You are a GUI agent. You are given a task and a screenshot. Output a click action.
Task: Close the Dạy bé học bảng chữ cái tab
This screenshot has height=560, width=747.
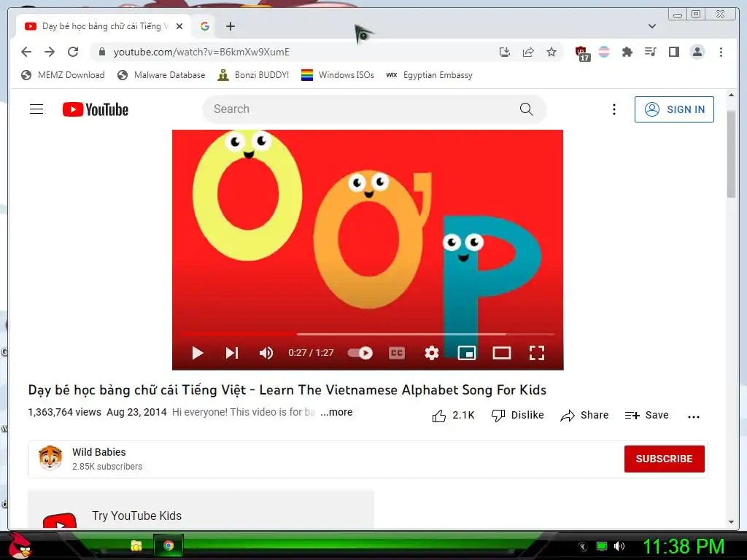pyautogui.click(x=179, y=26)
